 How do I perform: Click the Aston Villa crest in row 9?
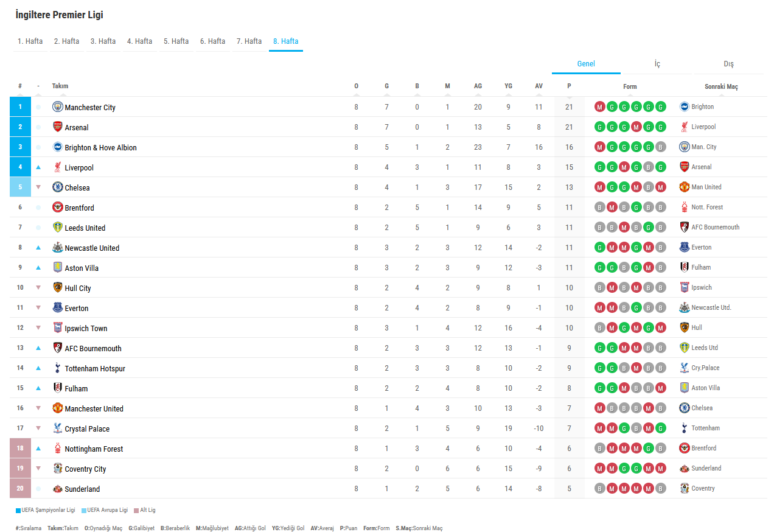pyautogui.click(x=58, y=267)
